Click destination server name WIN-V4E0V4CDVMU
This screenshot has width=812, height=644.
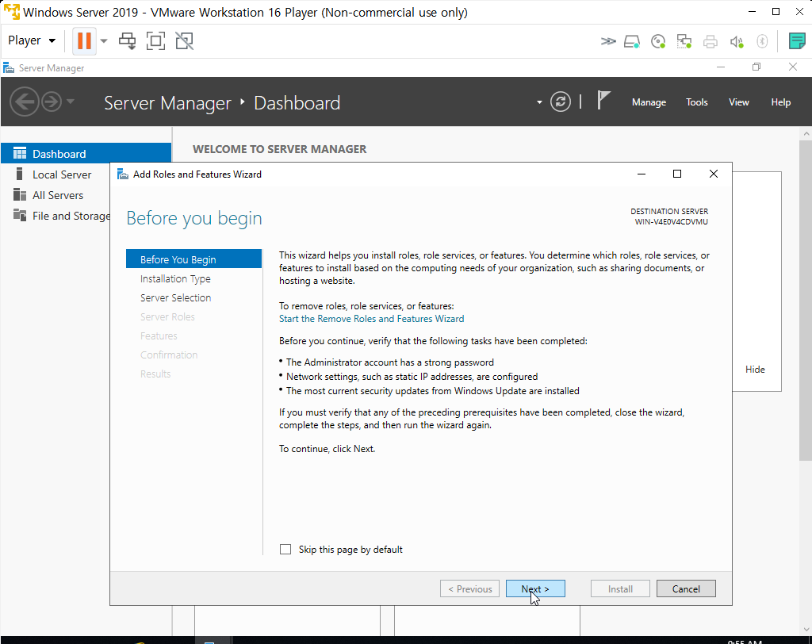coord(671,222)
